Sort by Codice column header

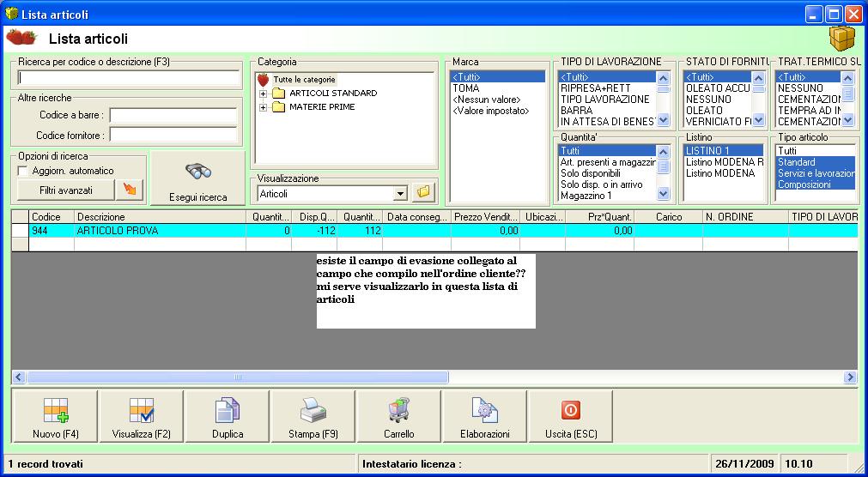(52, 217)
